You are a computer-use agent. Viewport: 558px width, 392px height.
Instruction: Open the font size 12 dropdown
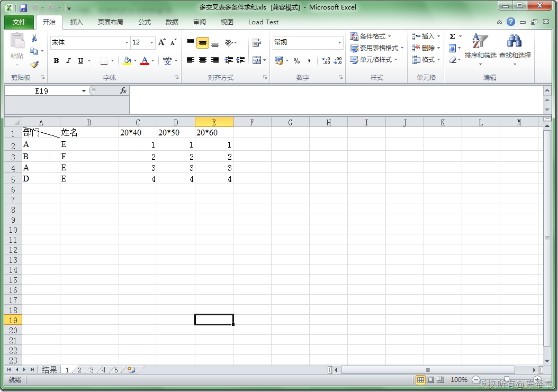[x=151, y=42]
